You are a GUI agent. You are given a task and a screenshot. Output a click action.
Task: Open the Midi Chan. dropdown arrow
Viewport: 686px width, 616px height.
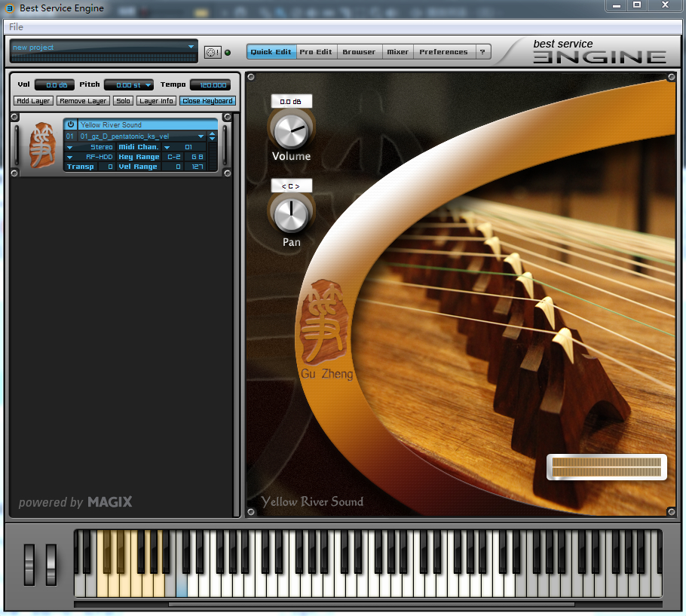(167, 148)
